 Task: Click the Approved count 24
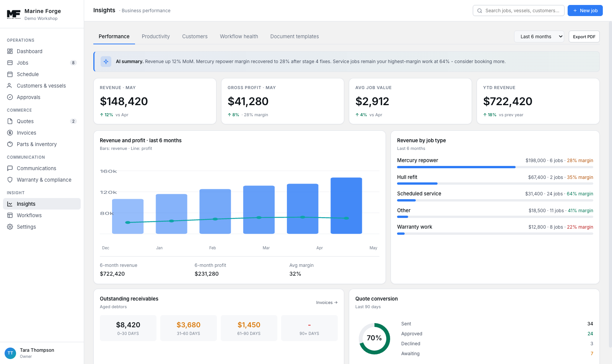coord(590,334)
